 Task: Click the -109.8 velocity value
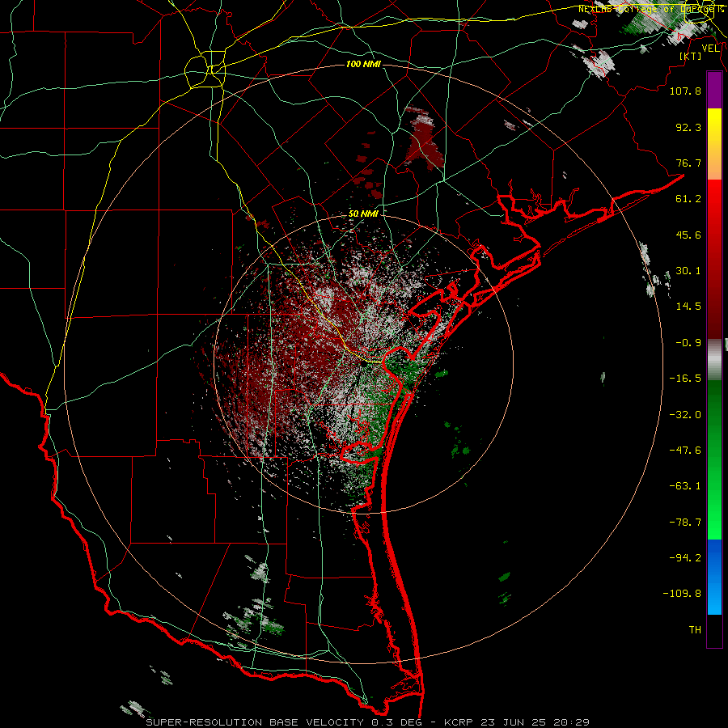[x=682, y=594]
